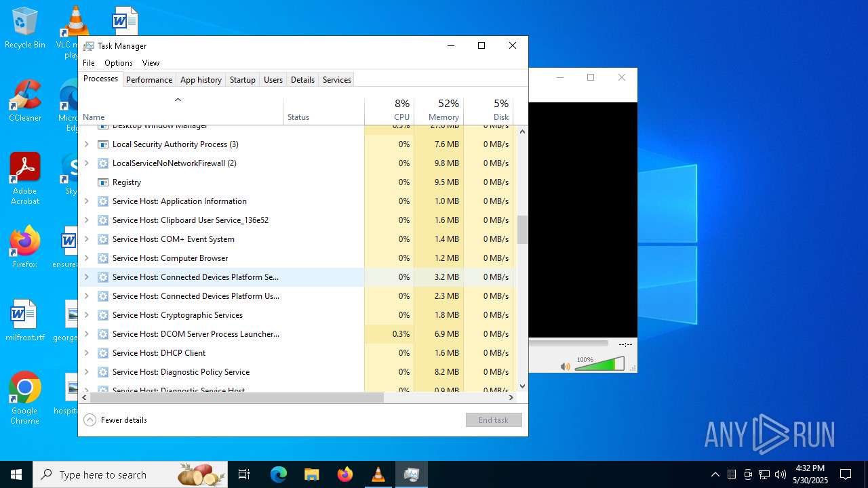Show hidden system tray icons
The width and height of the screenshot is (868, 488).
pos(715,474)
